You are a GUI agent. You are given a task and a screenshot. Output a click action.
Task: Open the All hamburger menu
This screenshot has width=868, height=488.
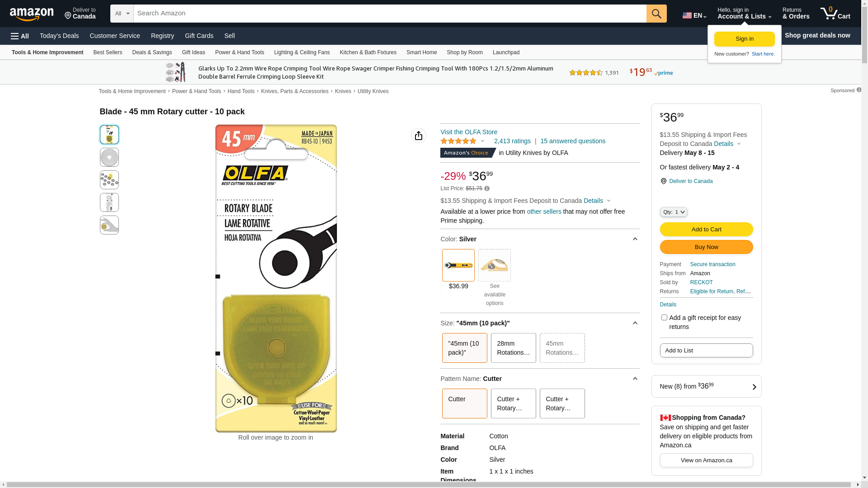click(20, 36)
